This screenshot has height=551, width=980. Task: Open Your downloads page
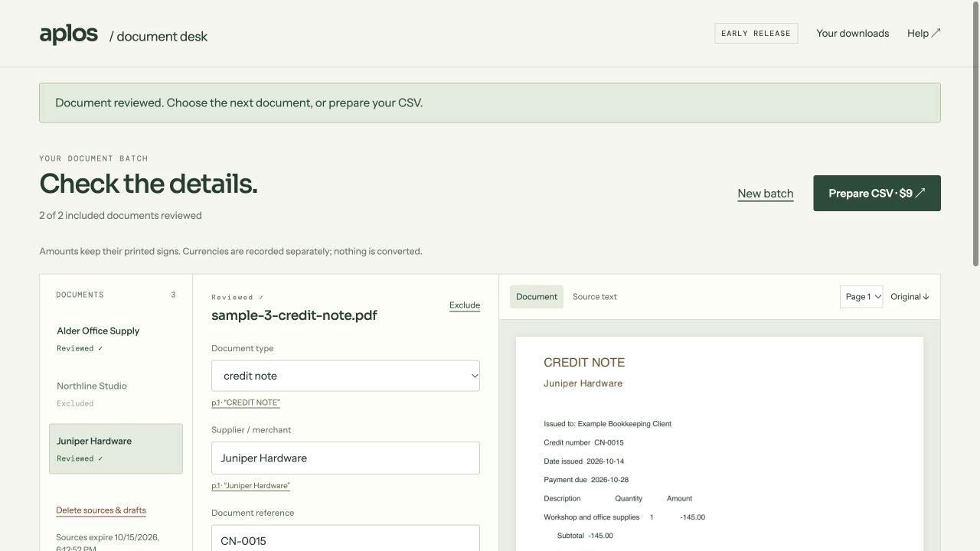coord(853,33)
